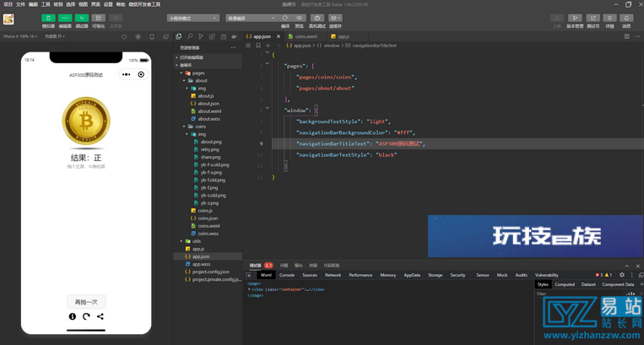
Task: Click the bitcoin coin image
Action: [x=86, y=121]
